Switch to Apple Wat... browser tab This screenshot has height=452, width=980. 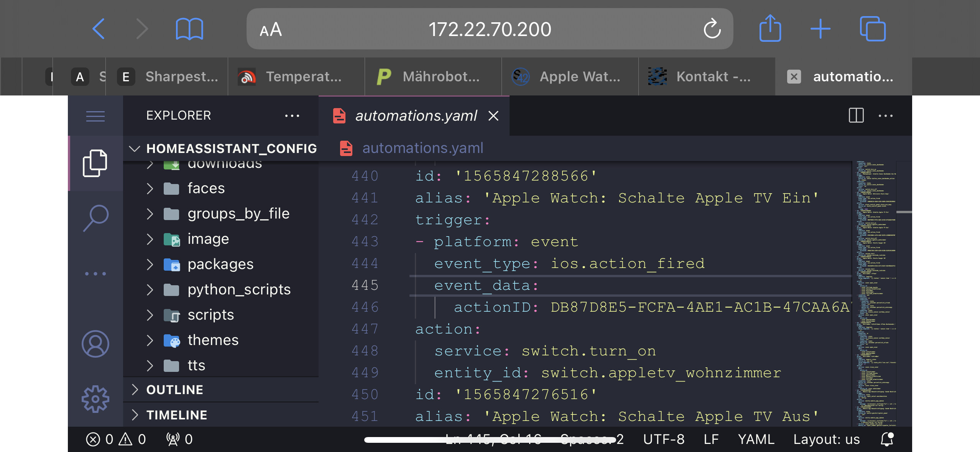(570, 77)
